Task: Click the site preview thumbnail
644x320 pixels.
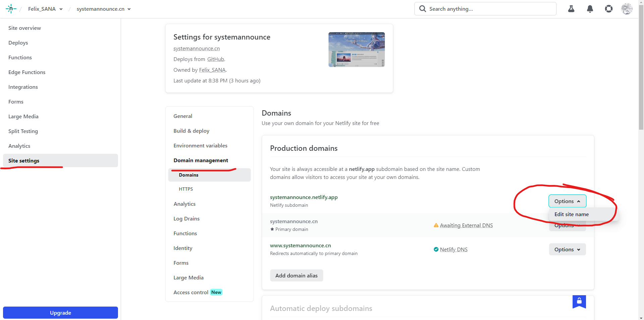Action: point(356,50)
